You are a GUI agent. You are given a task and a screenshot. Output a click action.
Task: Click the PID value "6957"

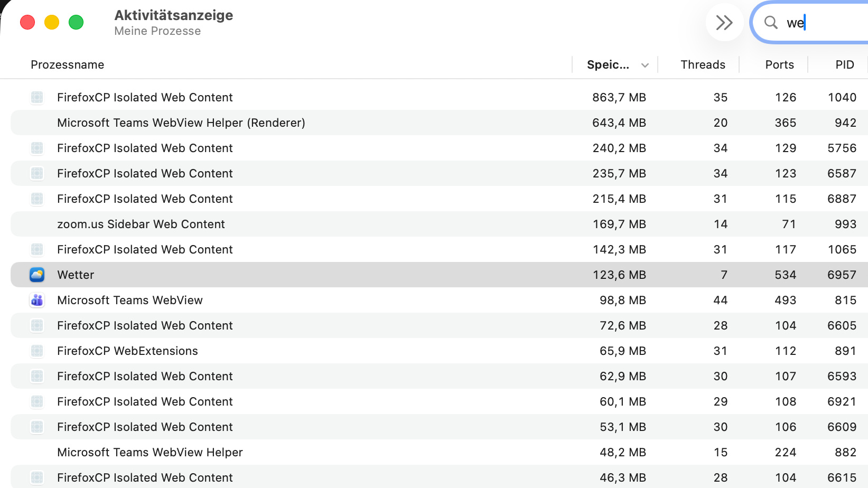[x=842, y=275]
